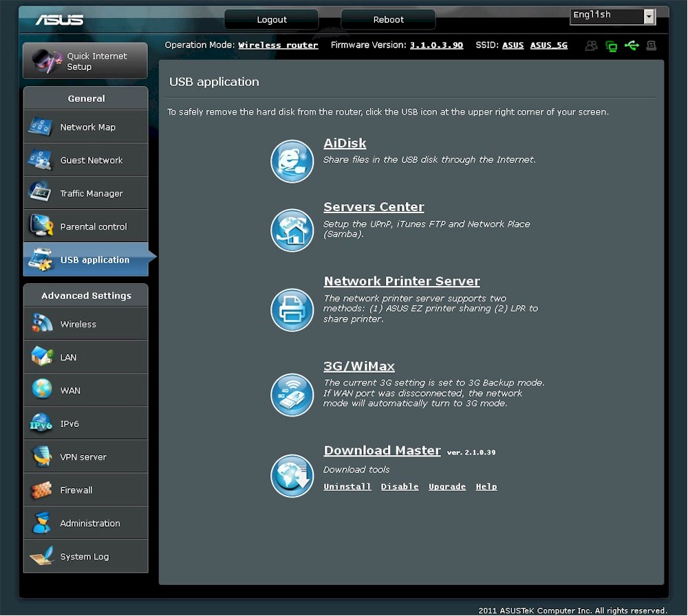Click the printer status icon in header
The width and height of the screenshot is (688, 616).
click(652, 45)
